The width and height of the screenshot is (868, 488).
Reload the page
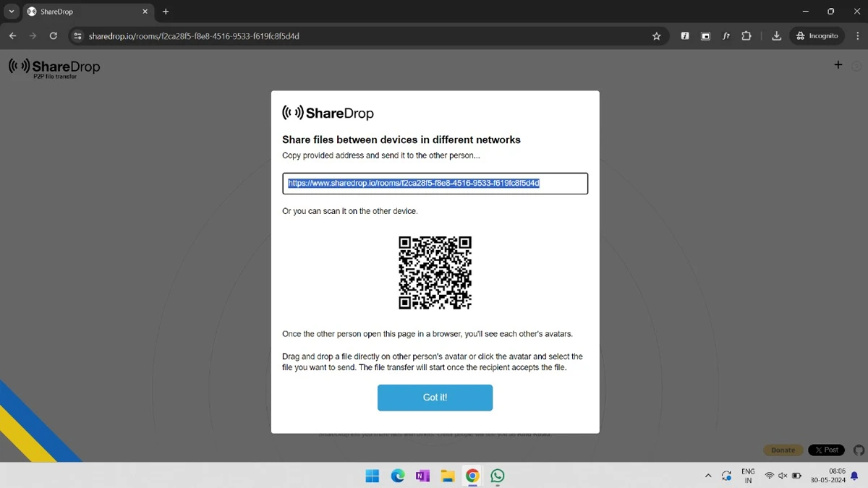(53, 36)
